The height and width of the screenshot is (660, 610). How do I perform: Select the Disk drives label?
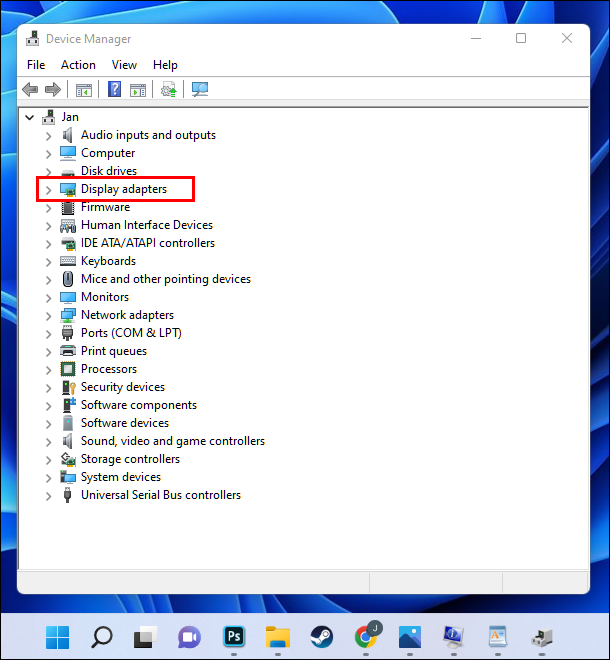pyautogui.click(x=109, y=171)
